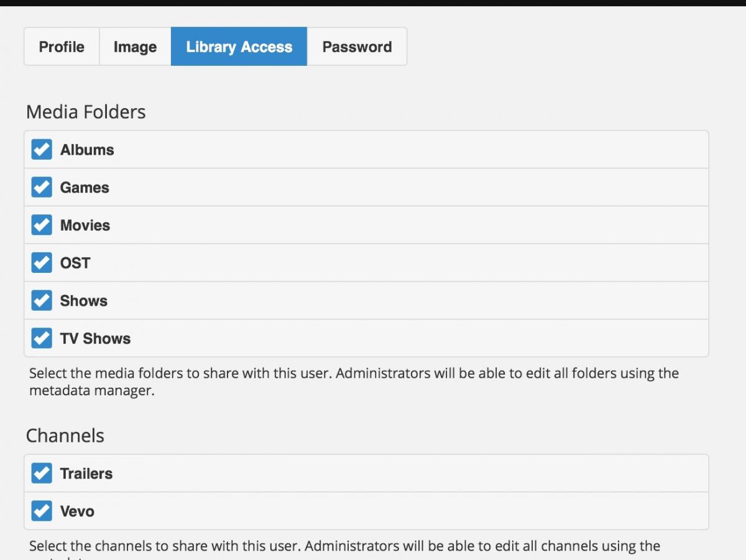Click the Trailers label text
This screenshot has height=560, width=746.
[x=86, y=474]
